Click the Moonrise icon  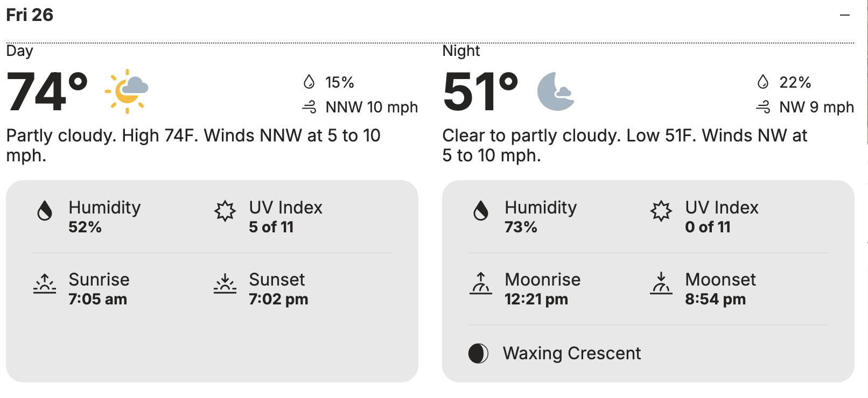481,283
